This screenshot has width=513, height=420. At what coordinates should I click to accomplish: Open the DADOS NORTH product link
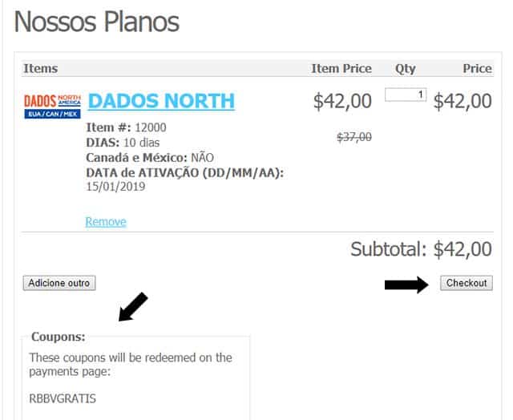[x=161, y=101]
